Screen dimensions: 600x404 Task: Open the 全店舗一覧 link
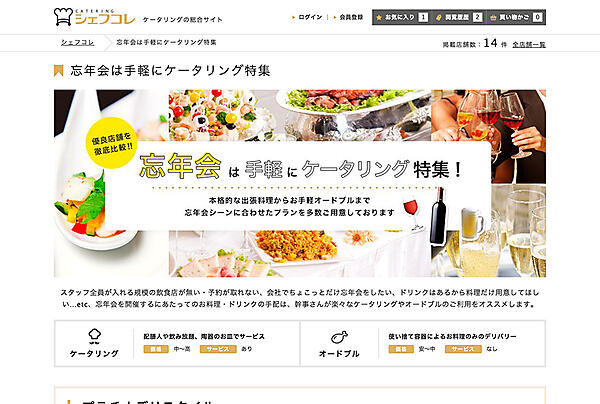pos(529,45)
